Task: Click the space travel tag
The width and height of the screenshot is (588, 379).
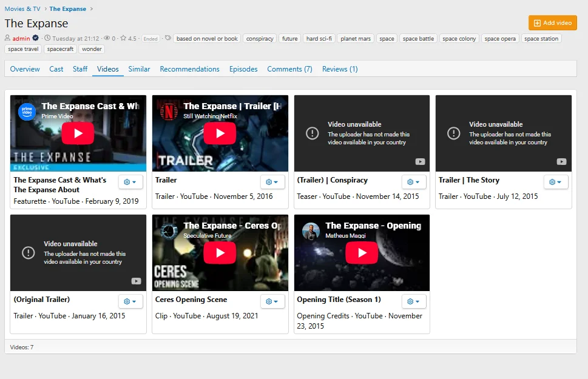Action: click(x=23, y=49)
